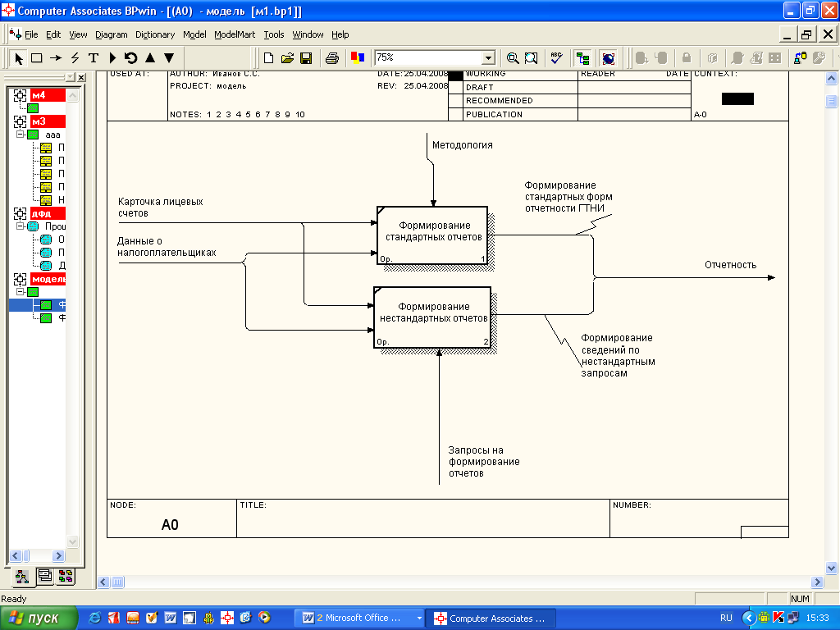
Task: Open an existing model file
Action: [x=288, y=58]
